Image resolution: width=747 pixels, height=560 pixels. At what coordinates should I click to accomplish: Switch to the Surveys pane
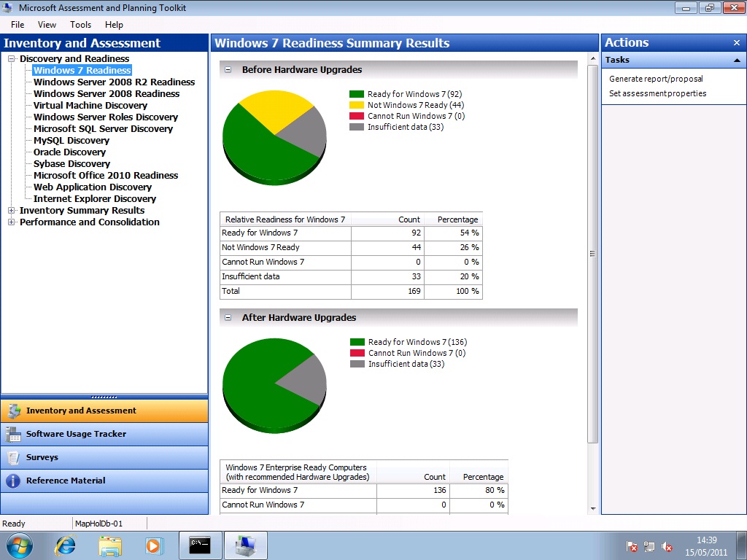pos(104,457)
